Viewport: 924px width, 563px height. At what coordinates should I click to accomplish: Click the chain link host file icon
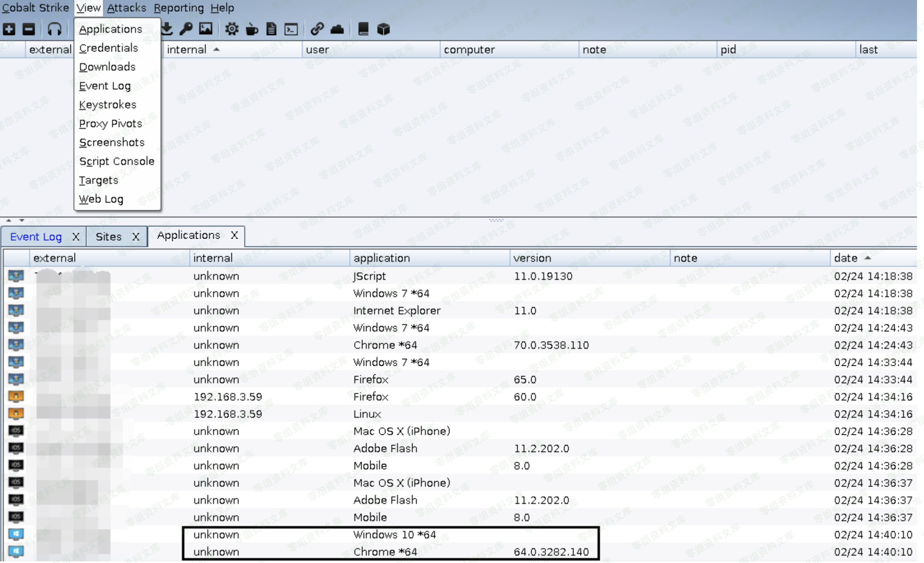click(317, 29)
